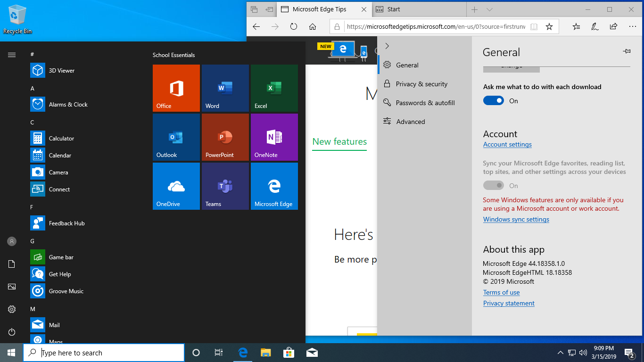
Task: Pin the settings pane
Action: [x=627, y=51]
